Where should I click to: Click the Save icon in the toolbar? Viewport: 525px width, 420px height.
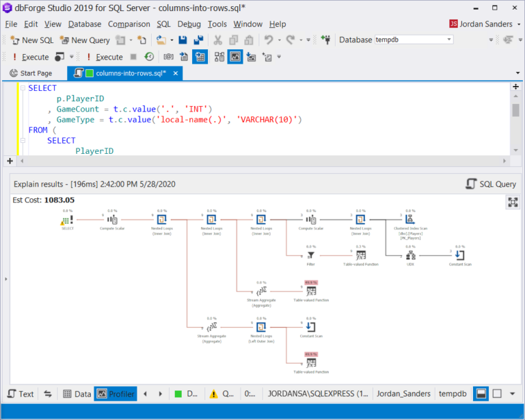(x=183, y=40)
